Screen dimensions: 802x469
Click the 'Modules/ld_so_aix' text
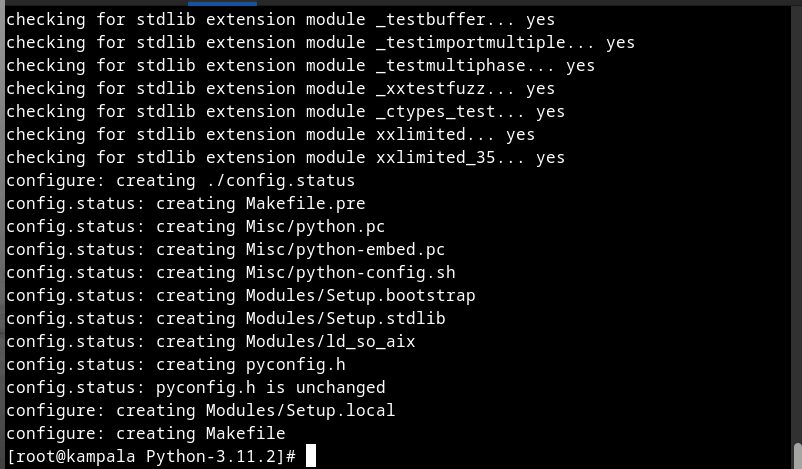pyautogui.click(x=330, y=341)
